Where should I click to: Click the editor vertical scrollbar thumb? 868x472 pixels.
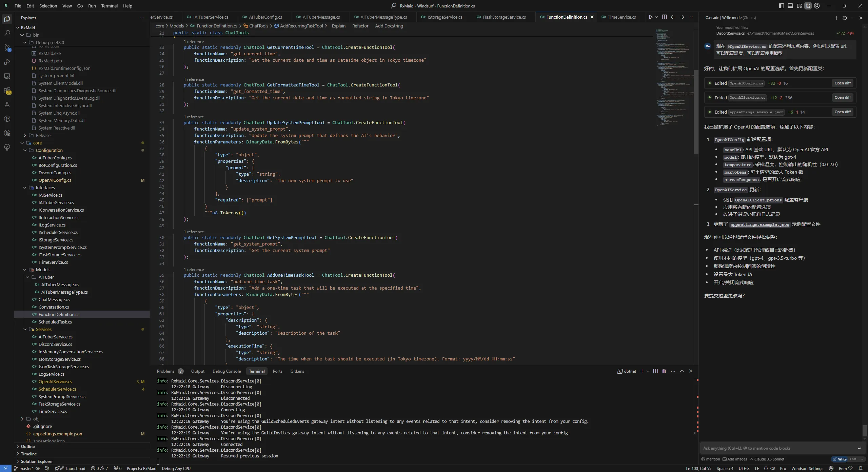[696, 112]
